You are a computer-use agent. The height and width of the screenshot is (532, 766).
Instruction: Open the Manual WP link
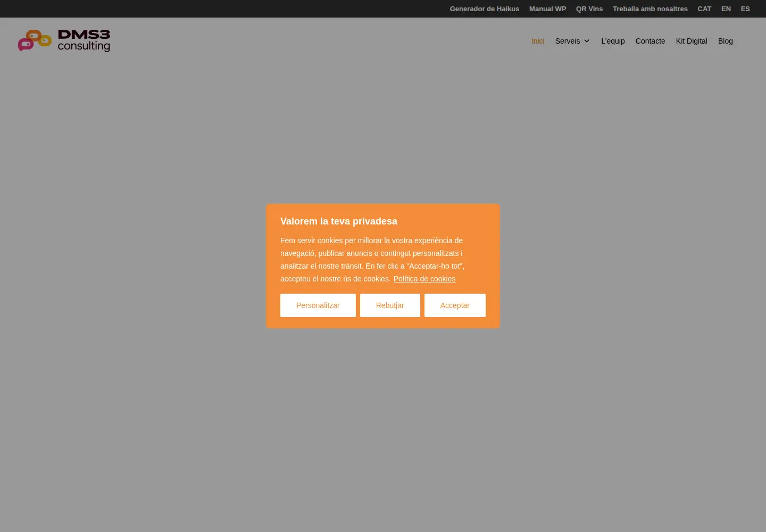tap(547, 9)
